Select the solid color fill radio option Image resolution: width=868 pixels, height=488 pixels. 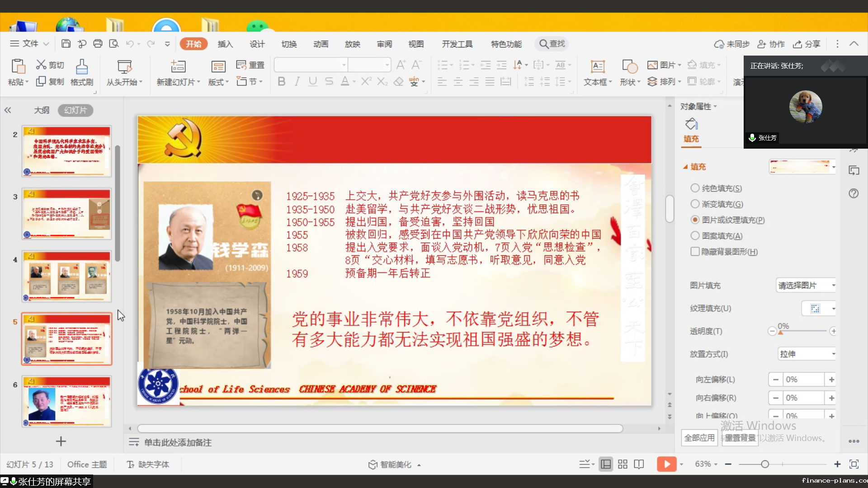point(695,188)
